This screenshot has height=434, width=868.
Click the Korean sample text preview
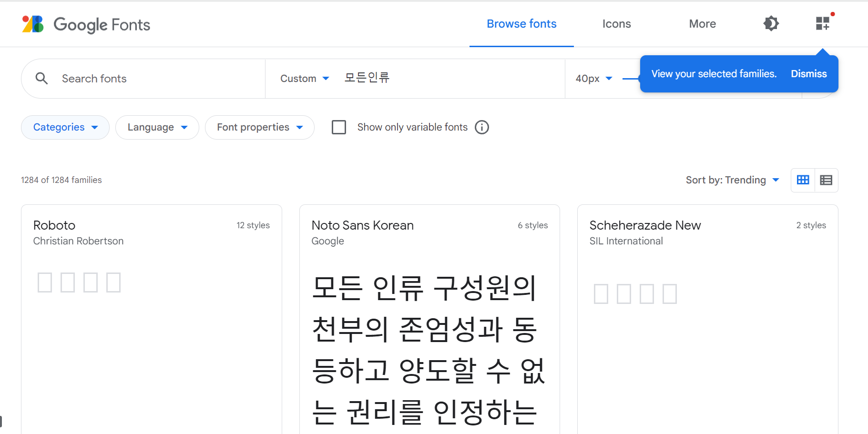click(429, 350)
